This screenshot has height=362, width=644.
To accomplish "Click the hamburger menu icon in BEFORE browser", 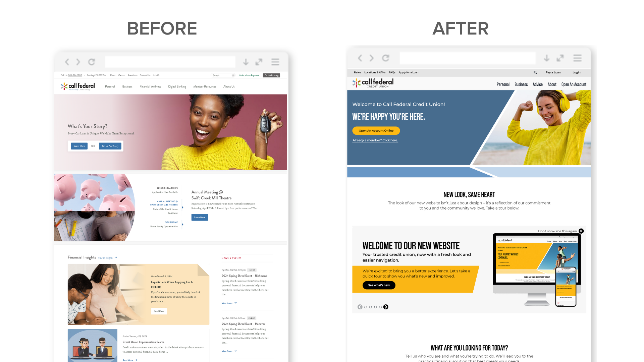I will tap(275, 62).
